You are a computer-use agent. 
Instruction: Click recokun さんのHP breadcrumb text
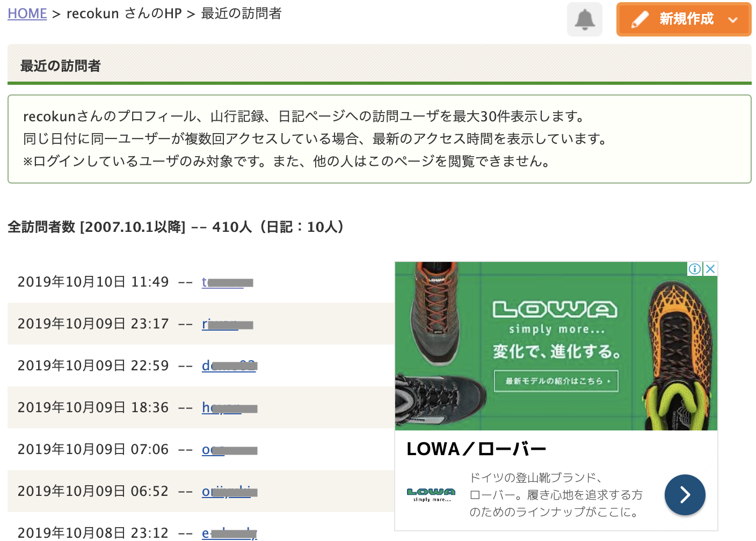124,13
